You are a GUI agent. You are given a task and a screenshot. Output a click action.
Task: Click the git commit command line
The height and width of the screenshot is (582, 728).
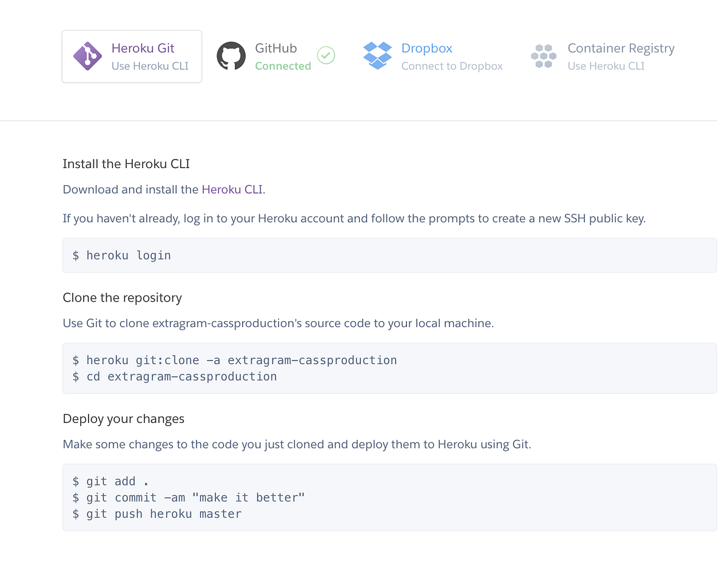189,497
